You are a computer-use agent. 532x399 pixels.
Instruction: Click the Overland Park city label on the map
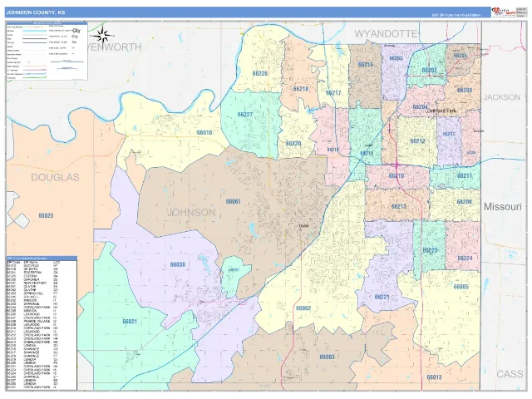click(441, 111)
